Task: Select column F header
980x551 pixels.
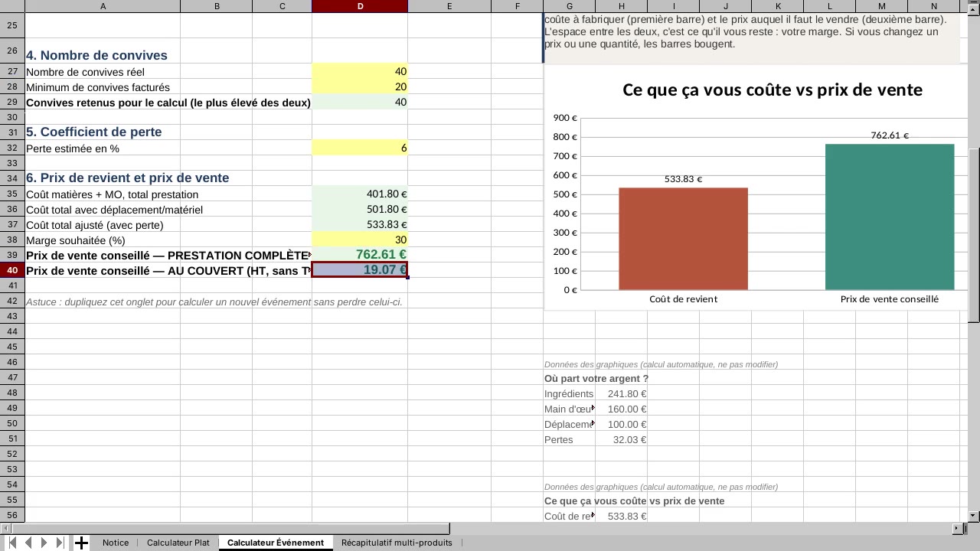Action: coord(518,6)
